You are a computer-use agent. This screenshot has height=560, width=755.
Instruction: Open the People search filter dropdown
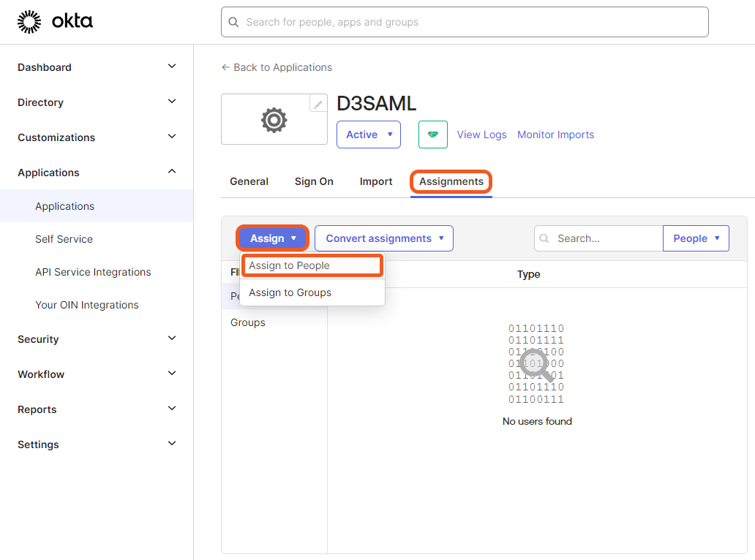tap(696, 238)
